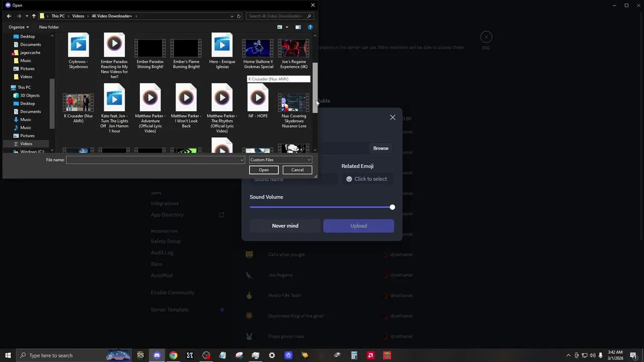Click the Sound Name field
Viewport: 644px width, 362px height.
(x=294, y=179)
